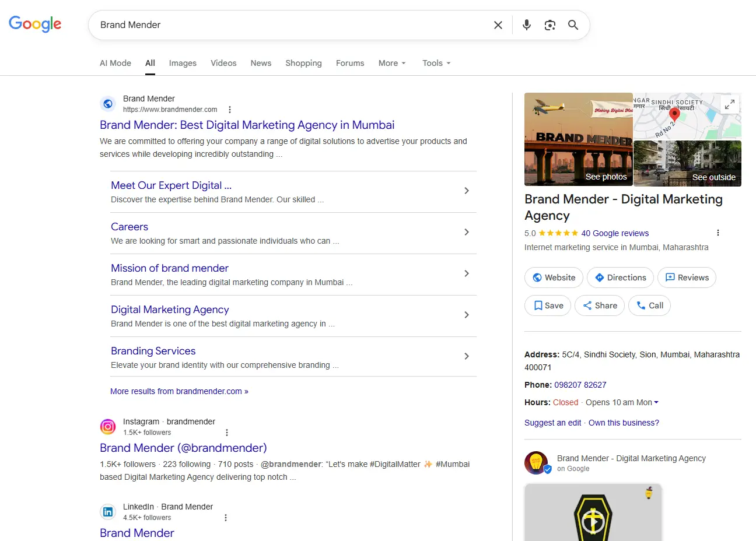The width and height of the screenshot is (756, 541).
Task: Expand the More search categories dropdown
Action: pyautogui.click(x=391, y=63)
